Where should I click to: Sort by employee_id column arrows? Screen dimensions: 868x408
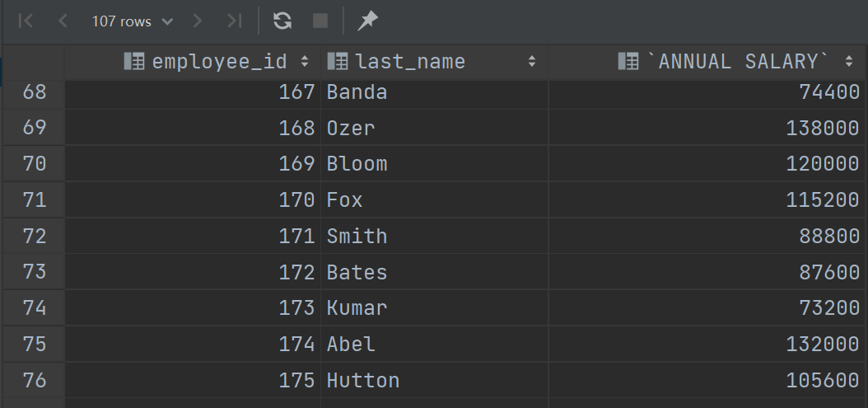[305, 61]
